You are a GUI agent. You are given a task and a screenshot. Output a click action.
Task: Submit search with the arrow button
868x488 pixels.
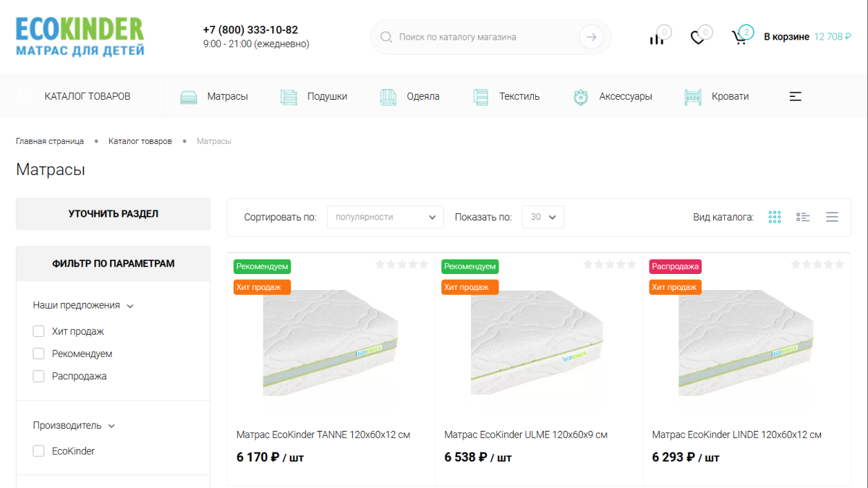592,37
